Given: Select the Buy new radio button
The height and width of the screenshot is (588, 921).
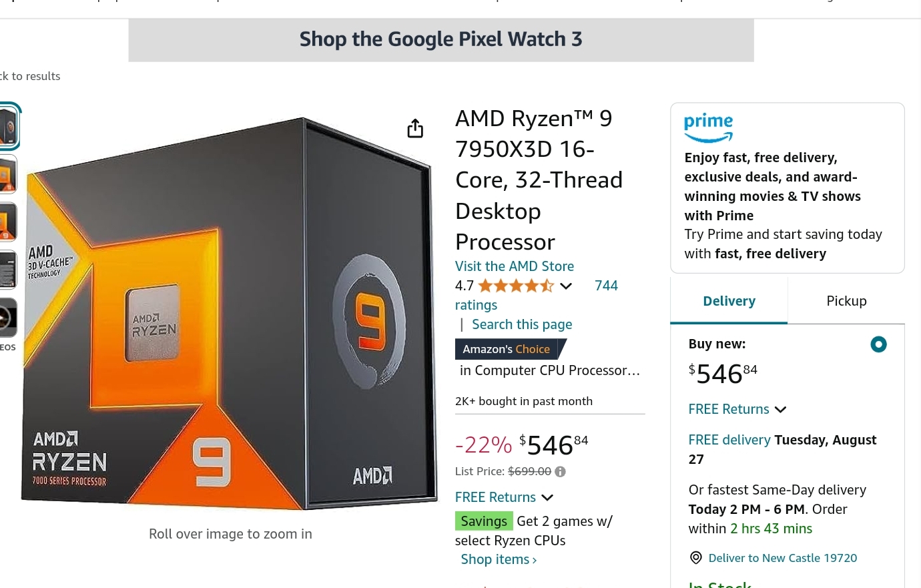Looking at the screenshot, I should pyautogui.click(x=878, y=344).
